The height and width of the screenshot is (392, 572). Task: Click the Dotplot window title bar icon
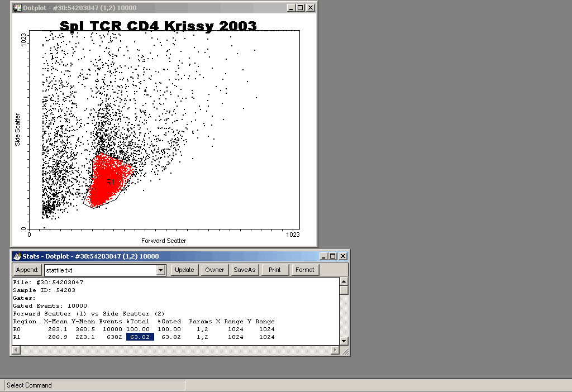point(17,8)
